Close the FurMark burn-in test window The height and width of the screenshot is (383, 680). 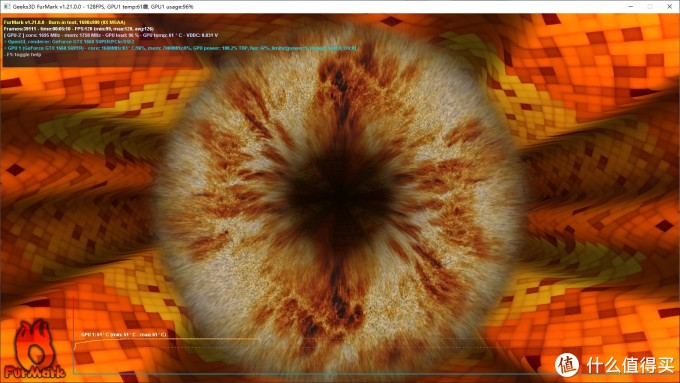click(670, 7)
